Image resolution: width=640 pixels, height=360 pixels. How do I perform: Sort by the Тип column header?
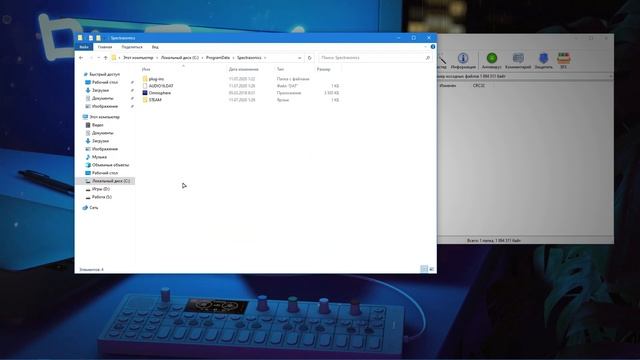pyautogui.click(x=280, y=69)
